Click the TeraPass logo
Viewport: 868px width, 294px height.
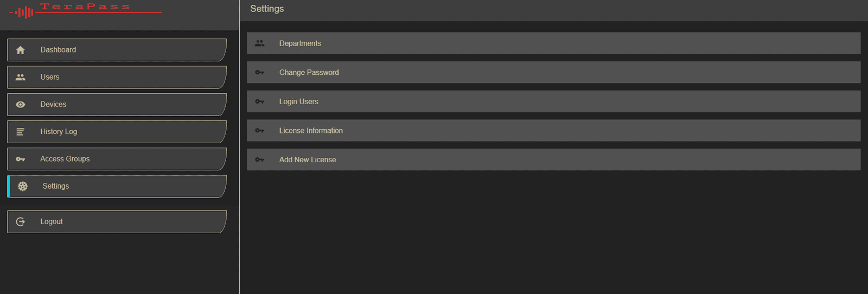(x=86, y=10)
